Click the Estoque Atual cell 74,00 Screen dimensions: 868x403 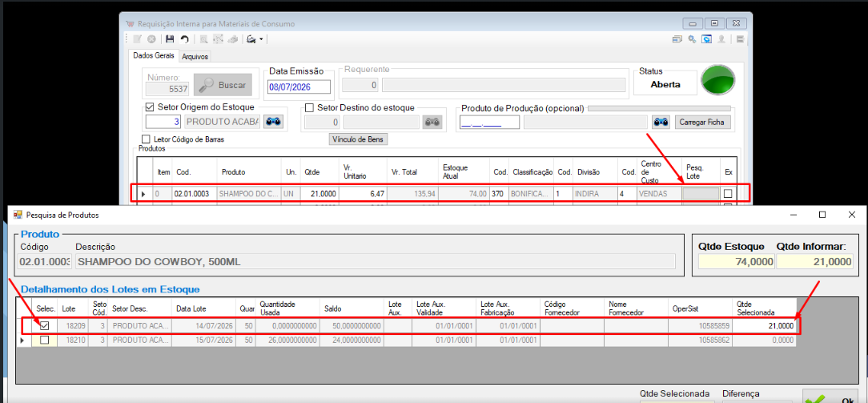pos(464,194)
